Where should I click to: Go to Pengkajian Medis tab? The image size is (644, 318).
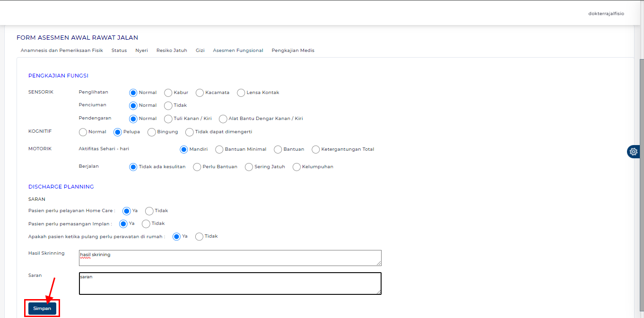click(293, 51)
